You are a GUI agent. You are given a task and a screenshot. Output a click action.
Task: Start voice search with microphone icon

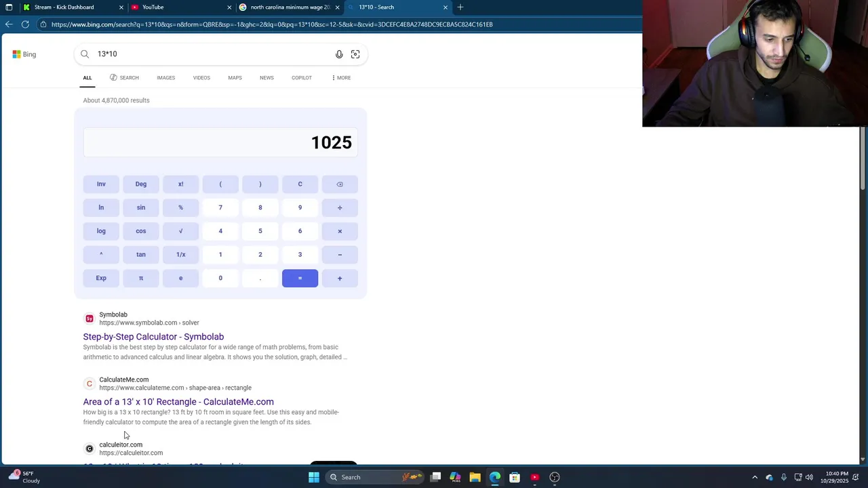[x=339, y=54]
